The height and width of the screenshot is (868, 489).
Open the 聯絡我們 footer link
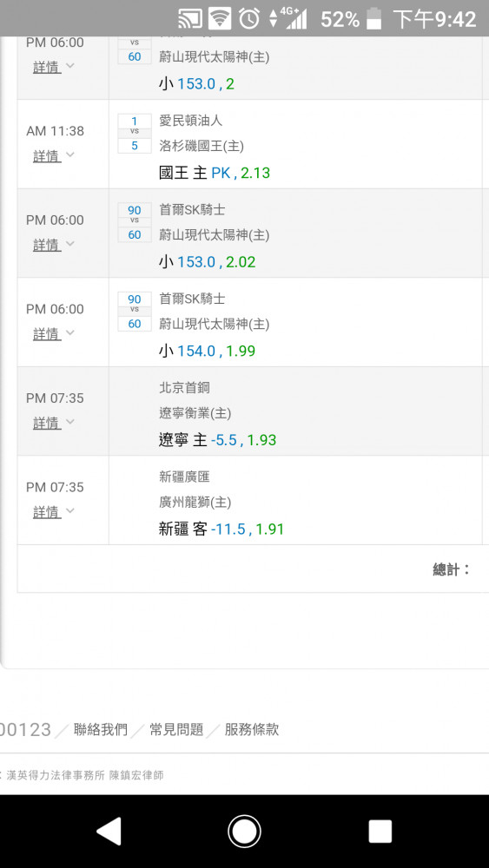click(101, 730)
